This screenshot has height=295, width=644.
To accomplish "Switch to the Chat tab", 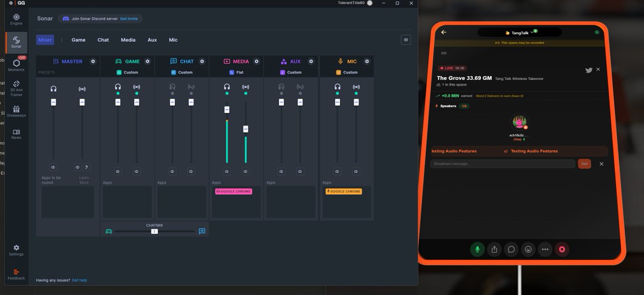I will (103, 40).
